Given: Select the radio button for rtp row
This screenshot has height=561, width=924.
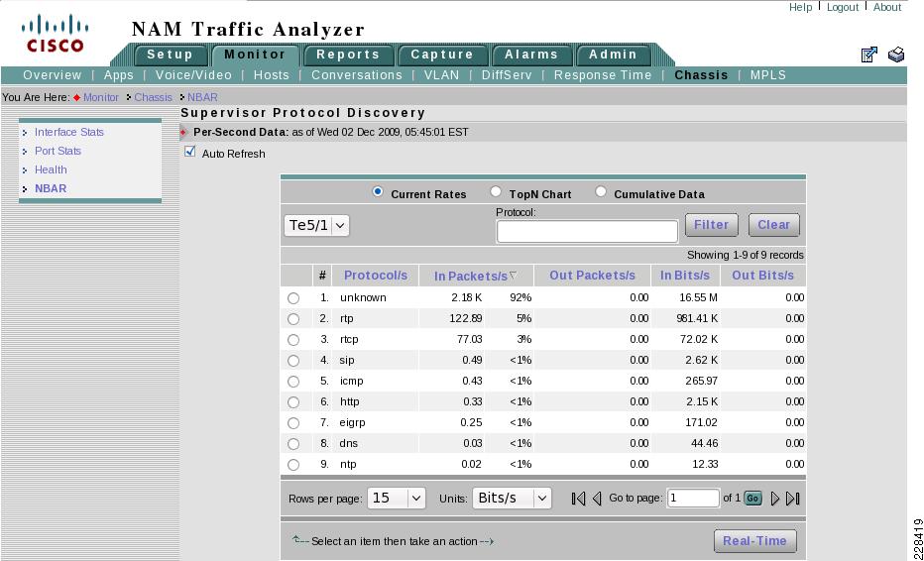Looking at the screenshot, I should 292,319.
